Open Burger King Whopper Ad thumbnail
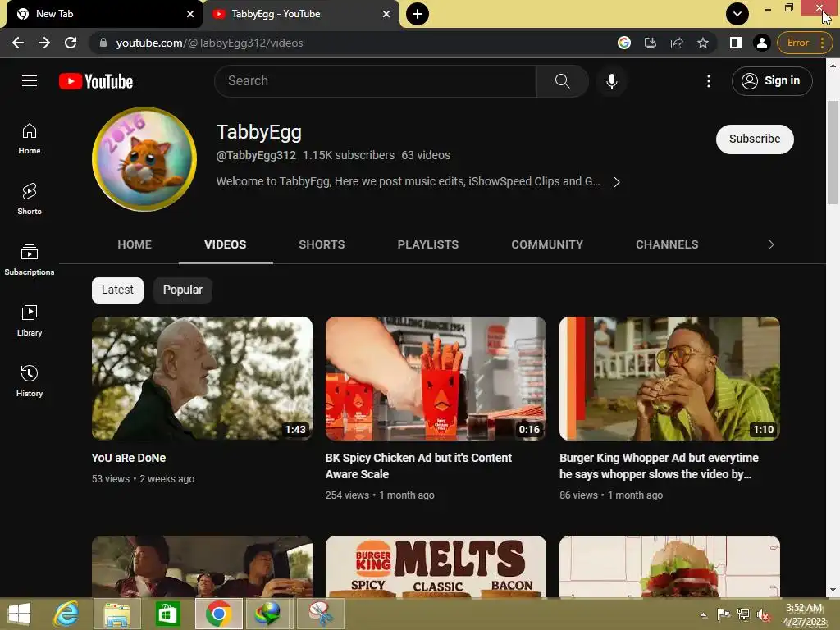Image resolution: width=840 pixels, height=630 pixels. pos(669,378)
